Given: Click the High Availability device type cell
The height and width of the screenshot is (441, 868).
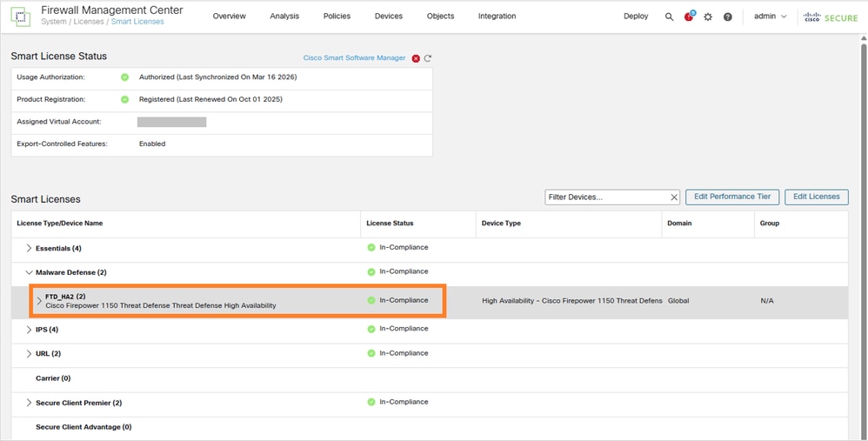Looking at the screenshot, I should pos(571,301).
